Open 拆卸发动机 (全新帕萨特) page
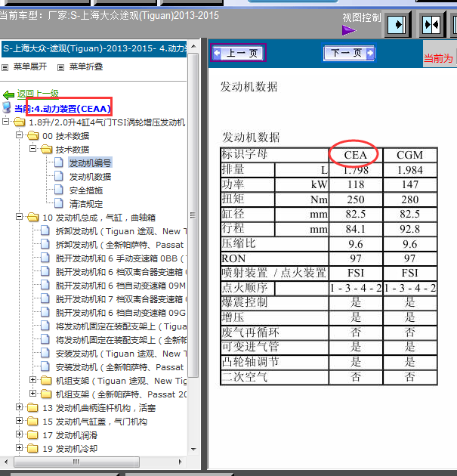Screen dimensions: 457x476 (119, 245)
